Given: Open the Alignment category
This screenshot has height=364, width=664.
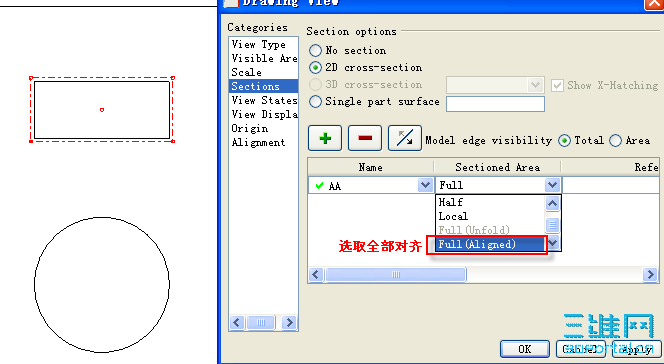Looking at the screenshot, I should (263, 142).
